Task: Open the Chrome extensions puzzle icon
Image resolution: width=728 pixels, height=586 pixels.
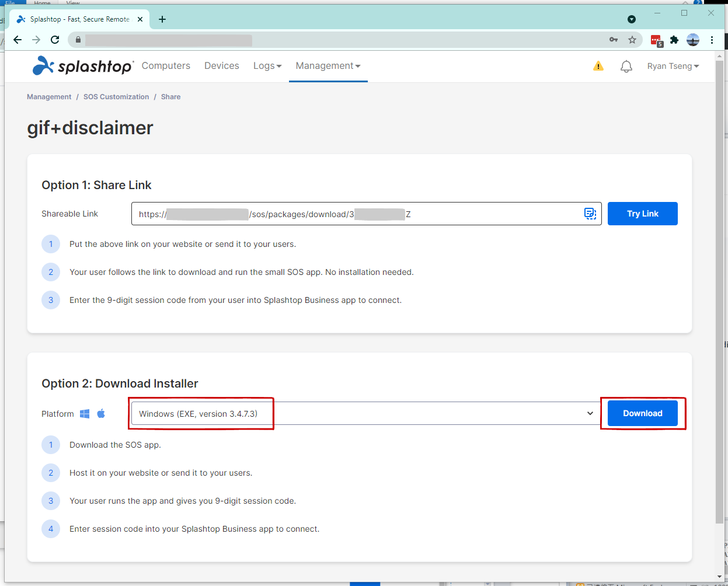Action: tap(674, 40)
